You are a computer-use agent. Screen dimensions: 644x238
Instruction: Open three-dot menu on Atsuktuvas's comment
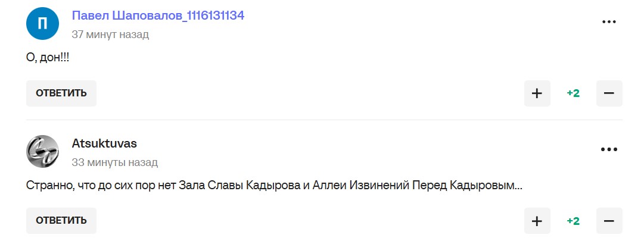[x=608, y=150]
